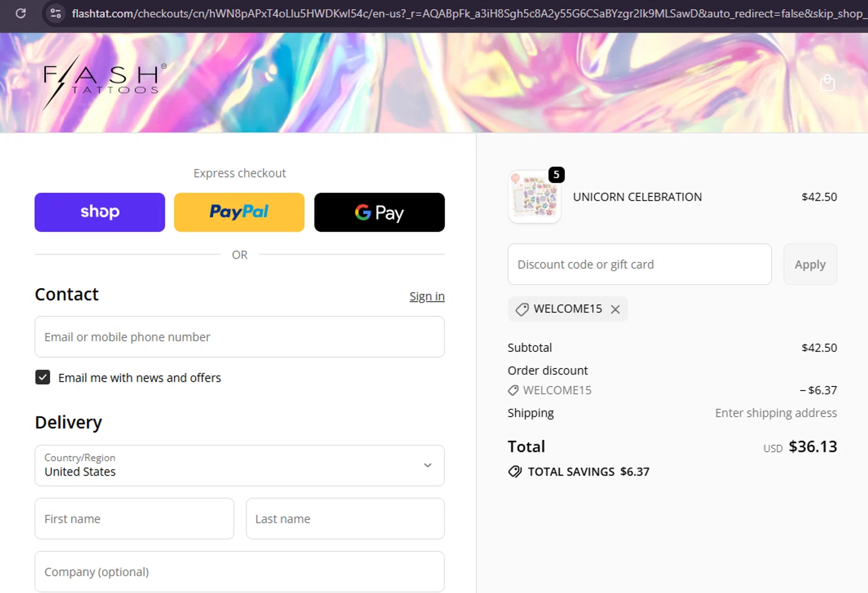Screen dimensions: 868x593
Task: Focus the Email or mobile phone number field
Action: click(240, 337)
